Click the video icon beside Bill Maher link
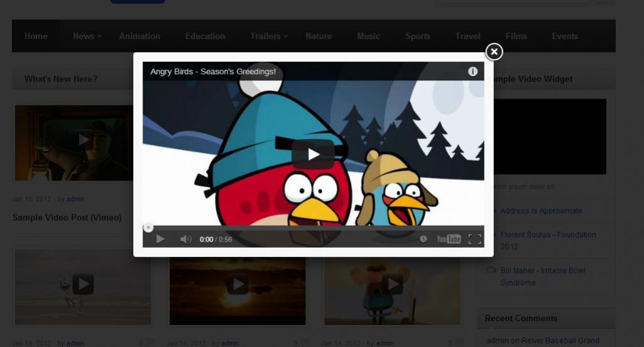Image resolution: width=644 pixels, height=347 pixels. coord(491,270)
